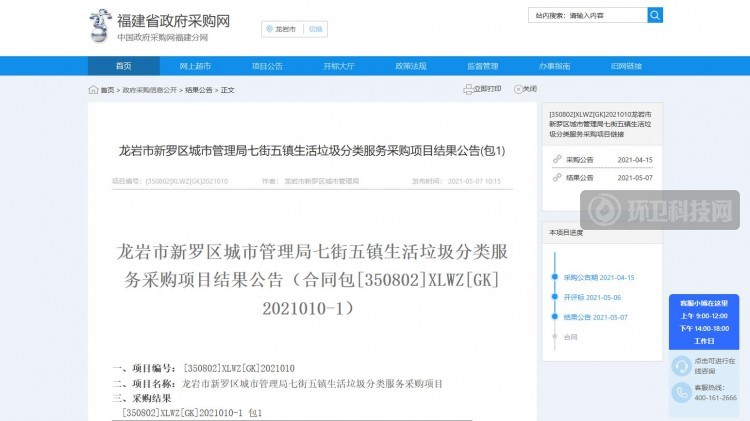Viewport: 750px width, 421px height.
Task: Click the blue search magnifier button
Action: (x=655, y=15)
